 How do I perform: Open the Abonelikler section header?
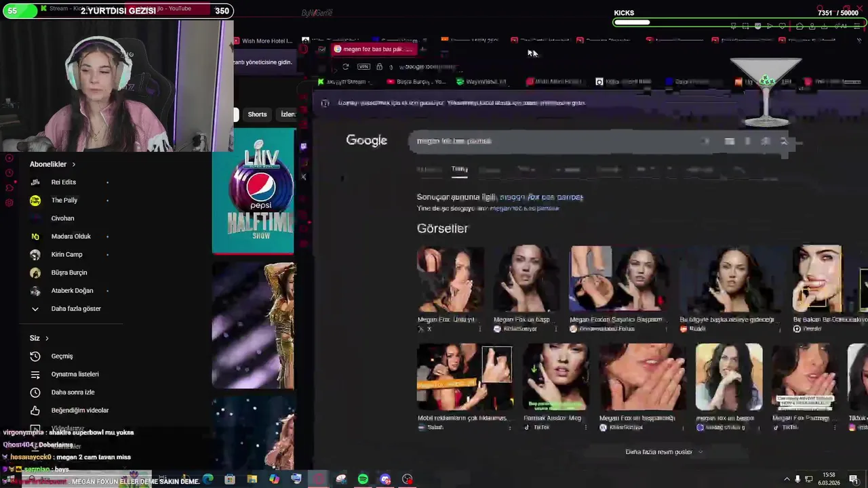point(52,164)
